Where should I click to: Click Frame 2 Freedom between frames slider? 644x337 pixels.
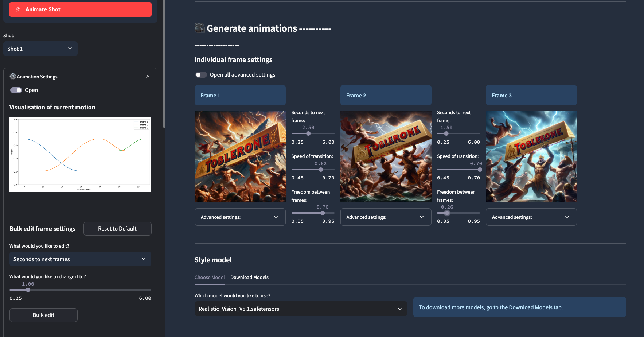447,213
